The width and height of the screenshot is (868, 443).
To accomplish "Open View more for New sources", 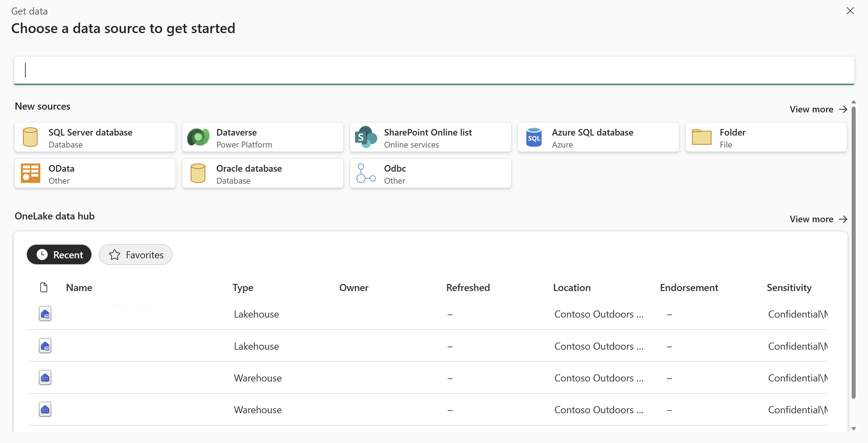I will coord(818,110).
